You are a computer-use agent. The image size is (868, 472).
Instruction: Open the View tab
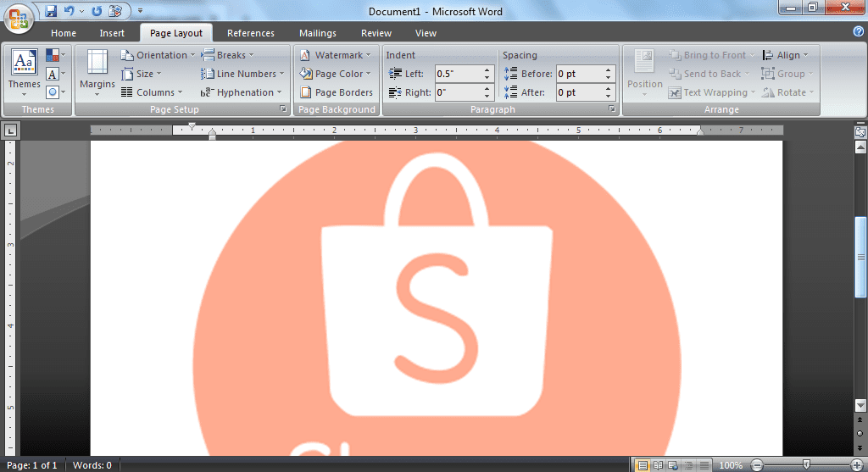pos(426,33)
